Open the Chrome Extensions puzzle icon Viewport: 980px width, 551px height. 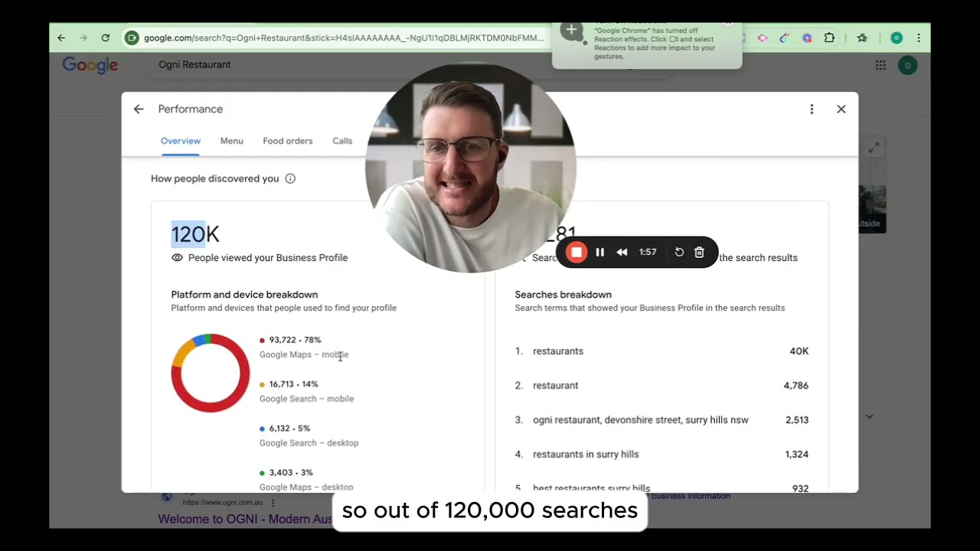pos(829,37)
